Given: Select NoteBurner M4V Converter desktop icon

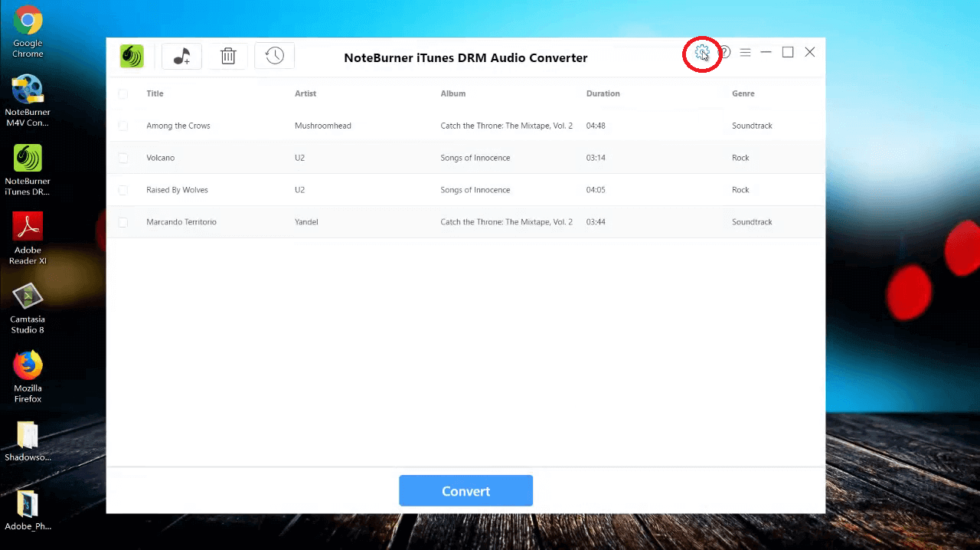Looking at the screenshot, I should [28, 100].
